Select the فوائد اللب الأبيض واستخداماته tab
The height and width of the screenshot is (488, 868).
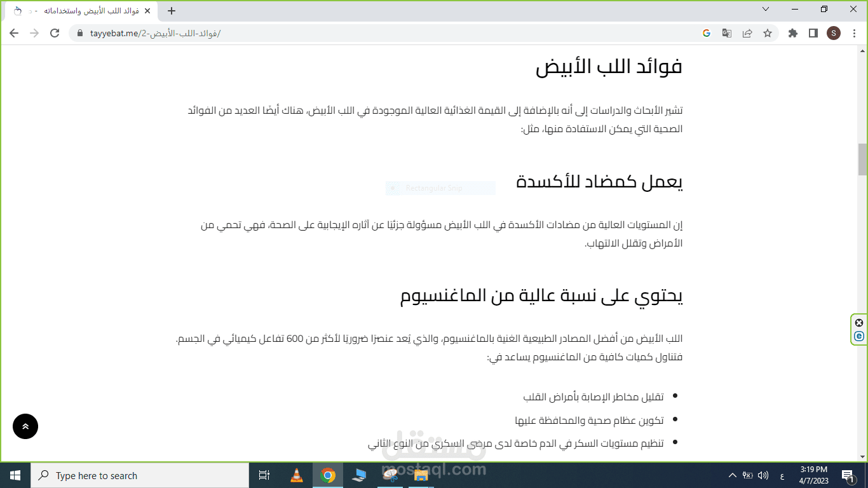tap(81, 11)
